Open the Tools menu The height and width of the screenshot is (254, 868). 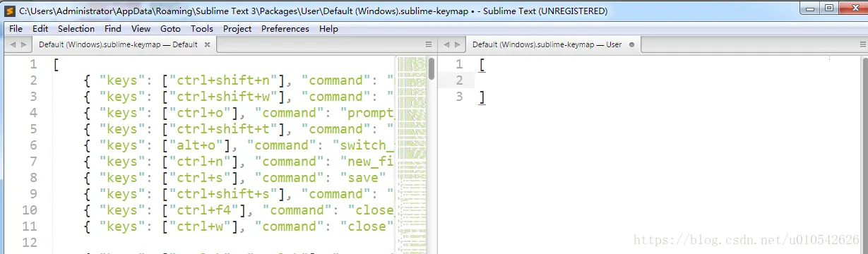(x=202, y=29)
